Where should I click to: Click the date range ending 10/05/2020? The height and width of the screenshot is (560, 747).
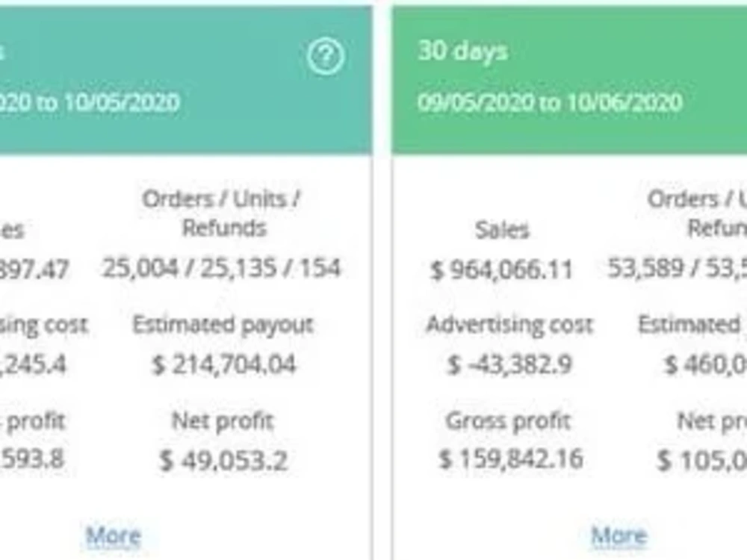coord(90,103)
